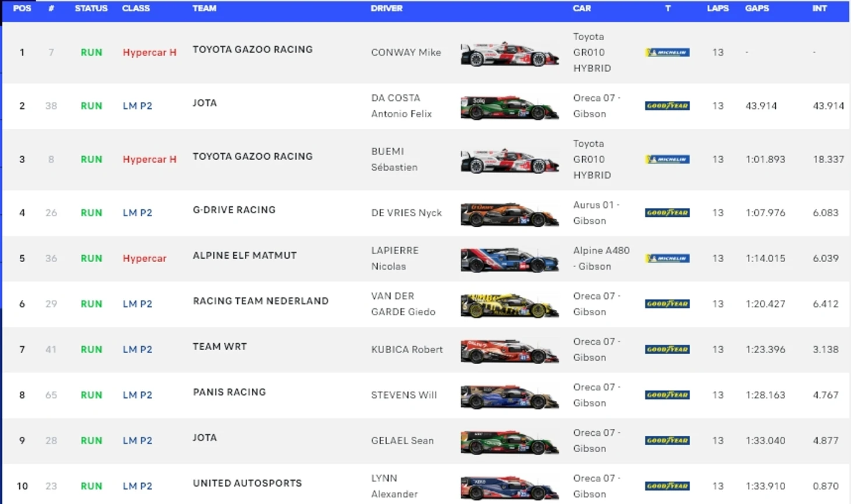
Task: Open the TEAM WRT team name
Action: point(220,347)
